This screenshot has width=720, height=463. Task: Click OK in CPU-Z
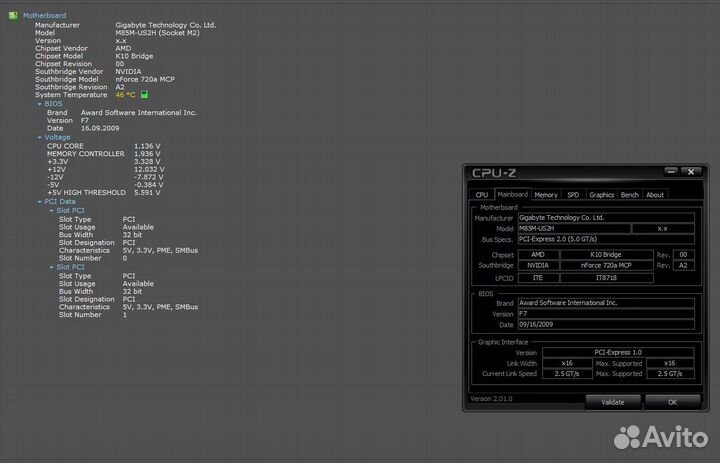click(x=671, y=401)
